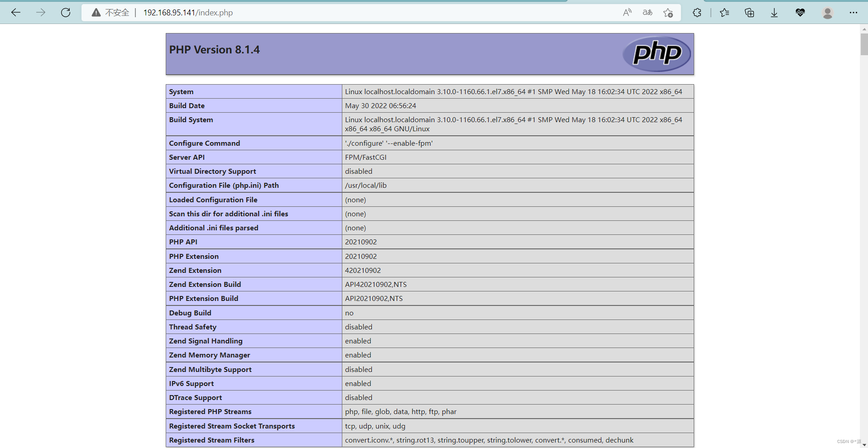Select the Configure Command value text
This screenshot has width=868, height=448.
pos(388,143)
